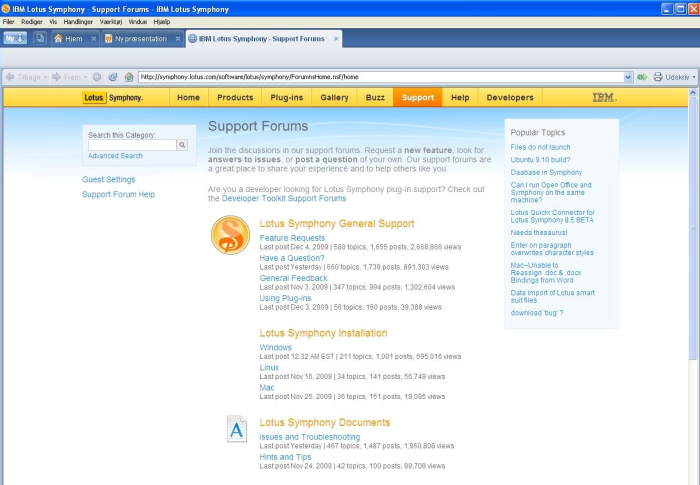Click the green go-to-address icon
This screenshot has width=700, height=485.
click(642, 77)
